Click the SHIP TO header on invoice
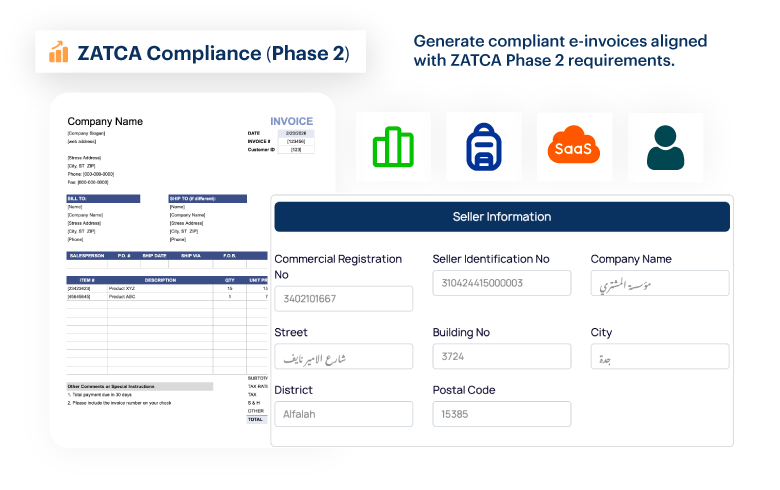This screenshot has width=780, height=490. coord(207,198)
